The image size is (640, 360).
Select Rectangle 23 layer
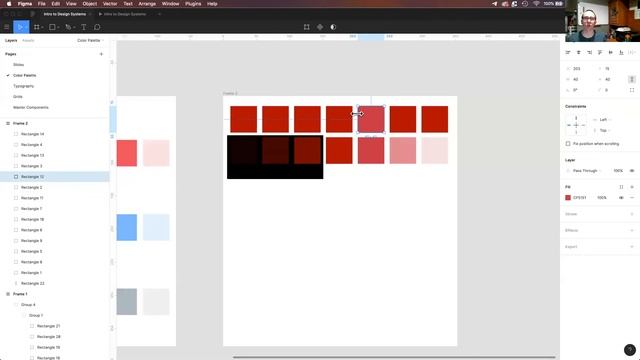55,283
